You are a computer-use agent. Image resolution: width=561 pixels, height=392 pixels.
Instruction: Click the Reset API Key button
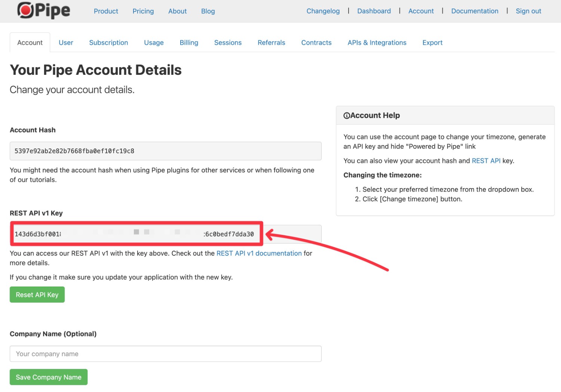click(37, 295)
